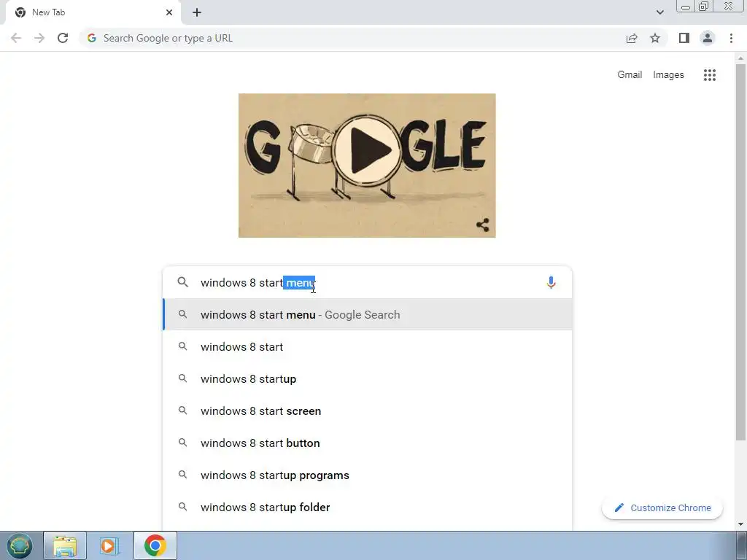Play the Google doodle
747x560 pixels.
pos(367,150)
